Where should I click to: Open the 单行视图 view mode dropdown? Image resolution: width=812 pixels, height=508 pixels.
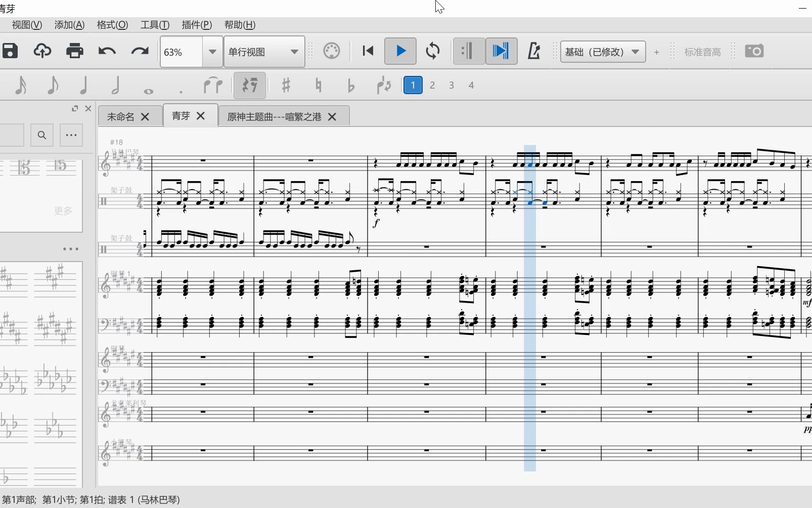coord(264,52)
